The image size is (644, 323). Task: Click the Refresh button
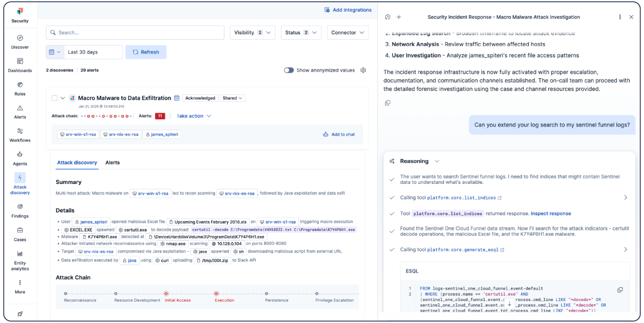pos(146,52)
